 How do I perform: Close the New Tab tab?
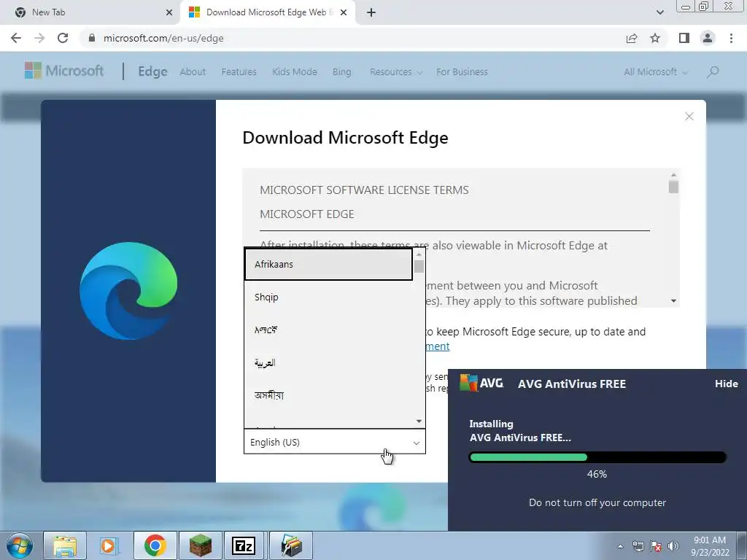(169, 12)
